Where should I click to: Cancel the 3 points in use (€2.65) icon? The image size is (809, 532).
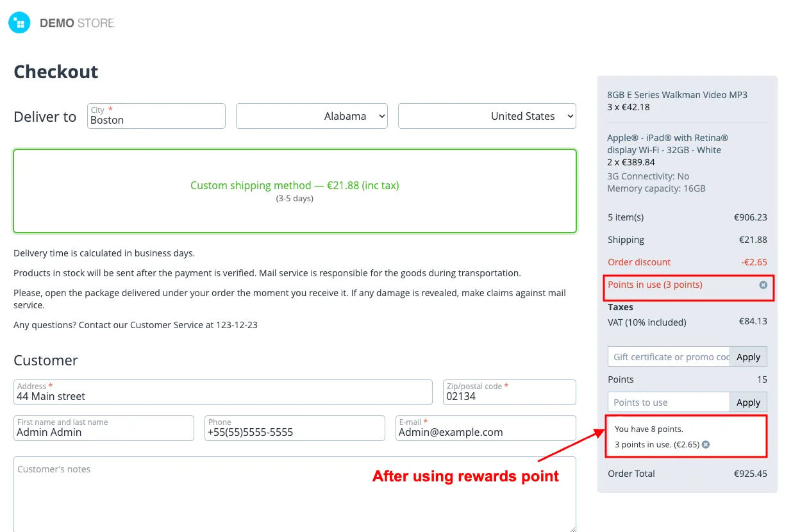coord(706,444)
